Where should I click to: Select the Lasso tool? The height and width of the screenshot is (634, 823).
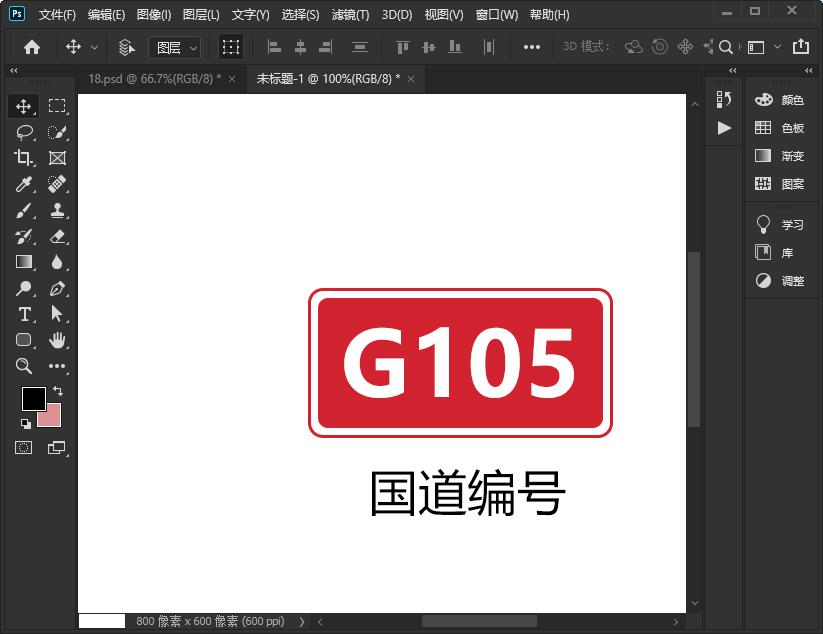[x=24, y=132]
